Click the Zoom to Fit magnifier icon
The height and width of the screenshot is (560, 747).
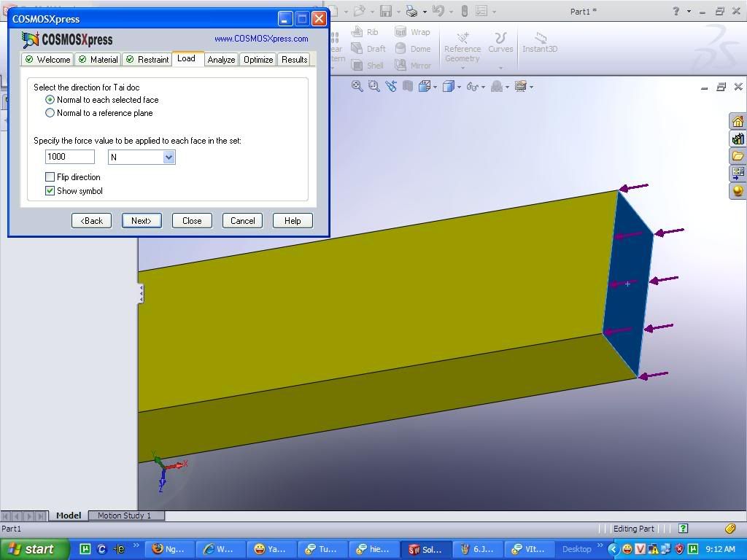357,86
